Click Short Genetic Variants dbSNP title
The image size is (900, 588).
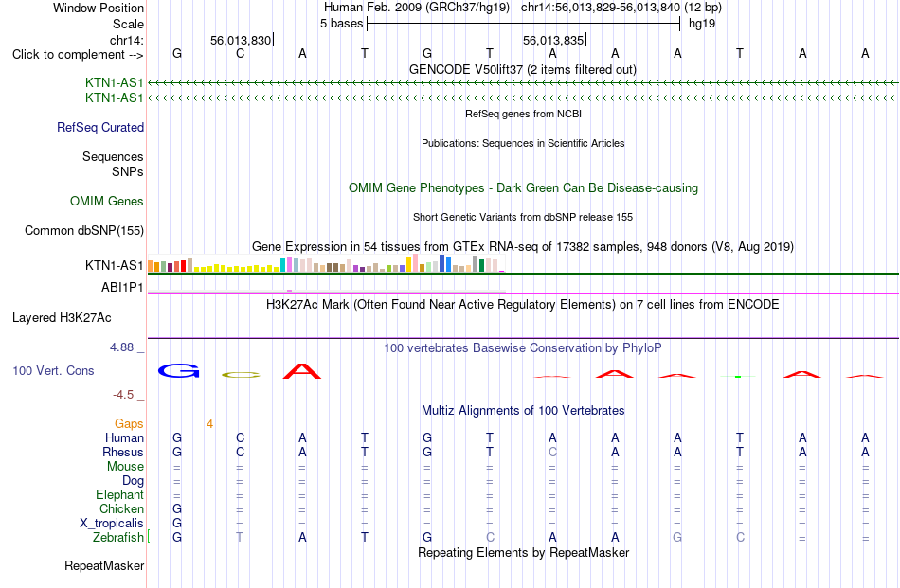point(523,217)
